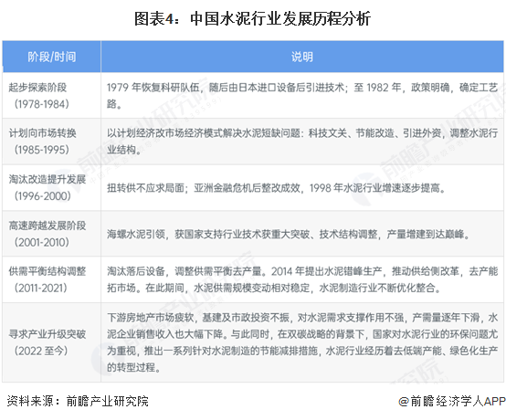Click the 高速跨越发展阶段 stage name

(47, 226)
